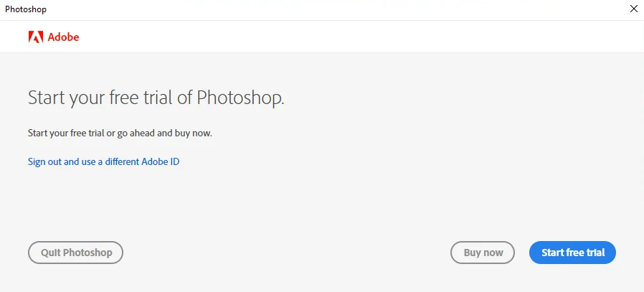Select the blue Start free trial button
The image size is (644, 292).
[x=572, y=252]
